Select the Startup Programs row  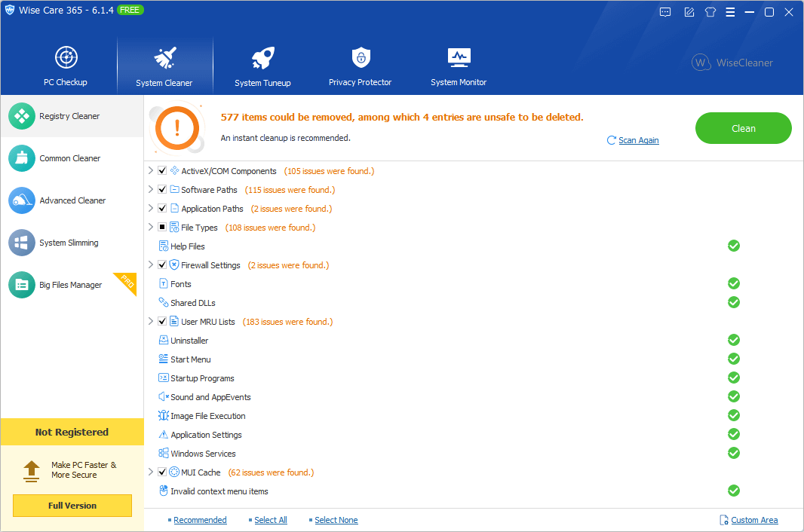[x=202, y=378]
